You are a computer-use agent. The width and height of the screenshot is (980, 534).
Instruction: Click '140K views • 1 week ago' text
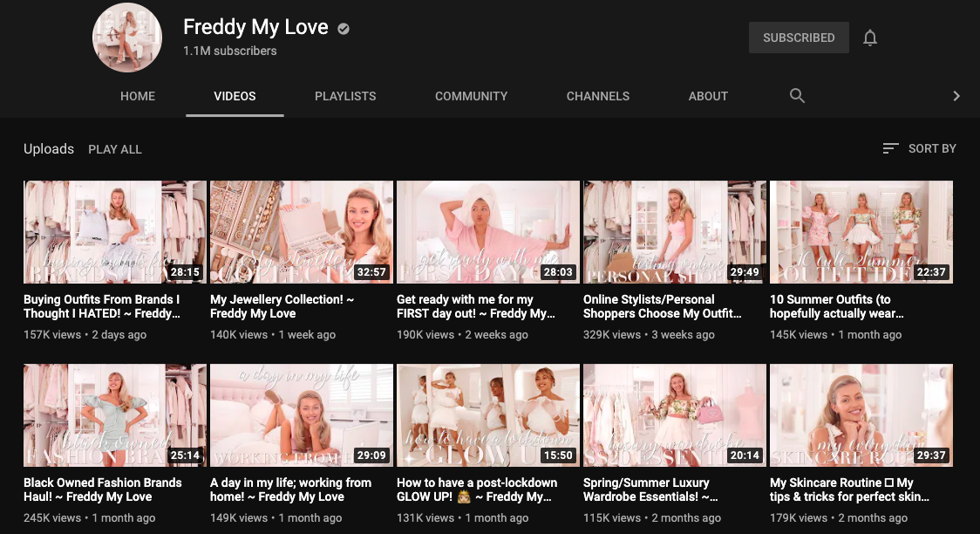[x=273, y=334]
